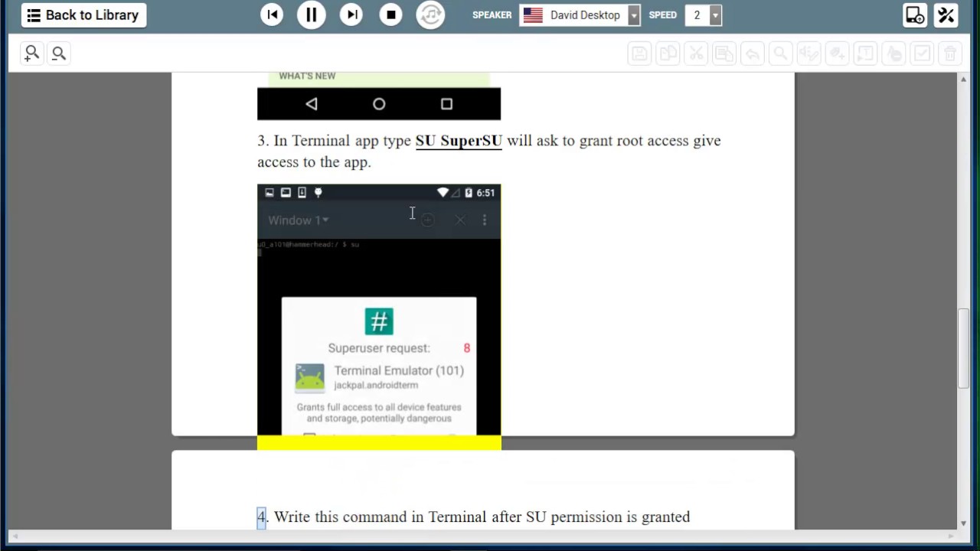Click the copy pages icon
This screenshot has width=980, height=551.
[x=668, y=54]
